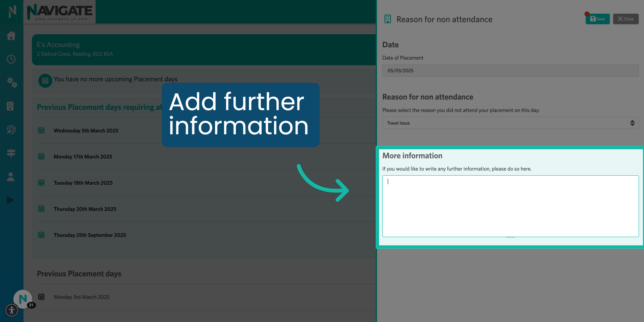Open settings via the gears sidebar icon
Screen dimensions: 644x322
pyautogui.click(x=12, y=83)
